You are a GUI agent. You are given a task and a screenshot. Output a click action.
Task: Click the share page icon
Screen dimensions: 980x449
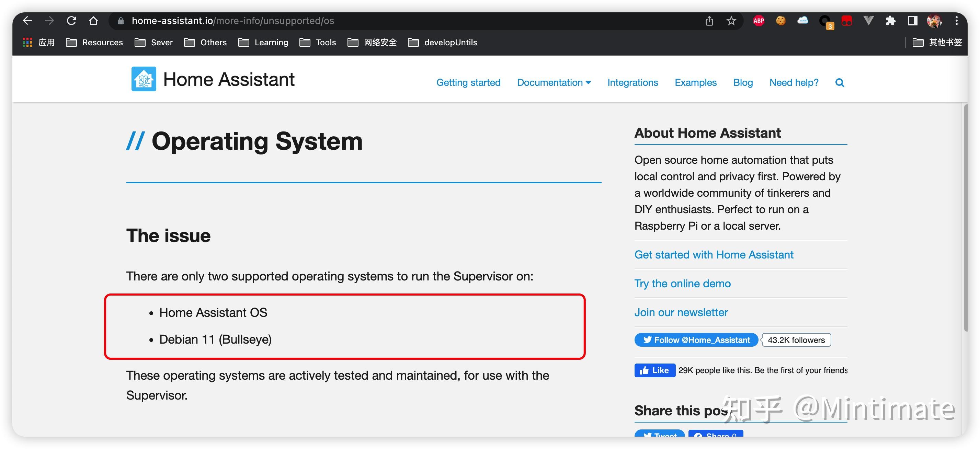[x=709, y=21]
